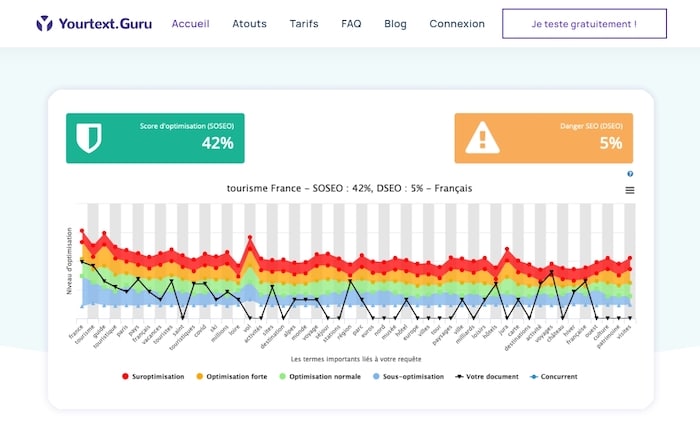Click the orange DSEO 5% danger card
700x435 pixels.
(544, 138)
